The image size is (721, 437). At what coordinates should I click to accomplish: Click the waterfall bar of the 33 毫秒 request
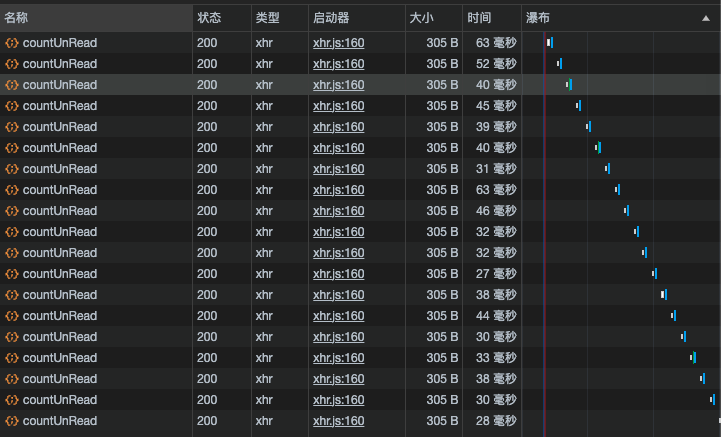693,358
